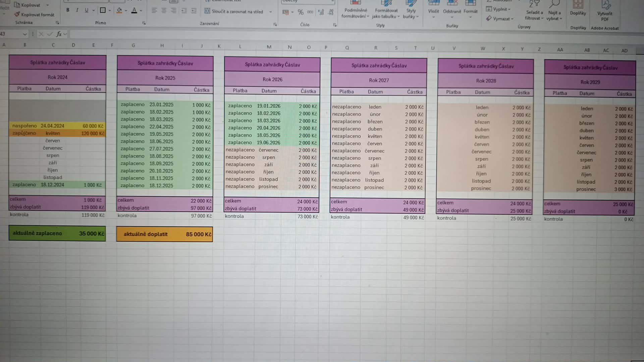This screenshot has width=644, height=362.
Task: Click the Insert Function fx button
Action: 59,34
